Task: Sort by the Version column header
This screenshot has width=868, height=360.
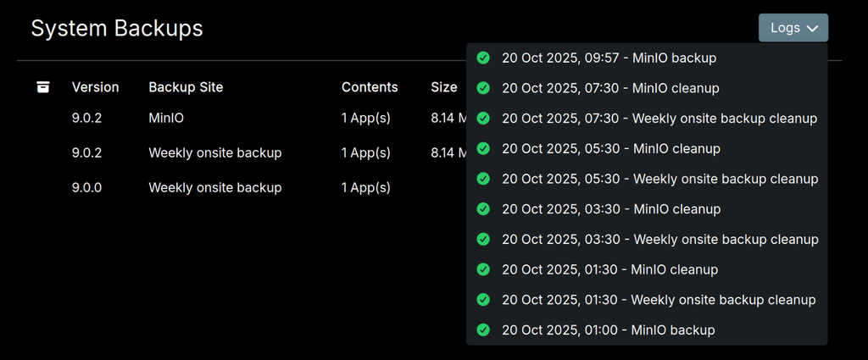Action: 95,87
